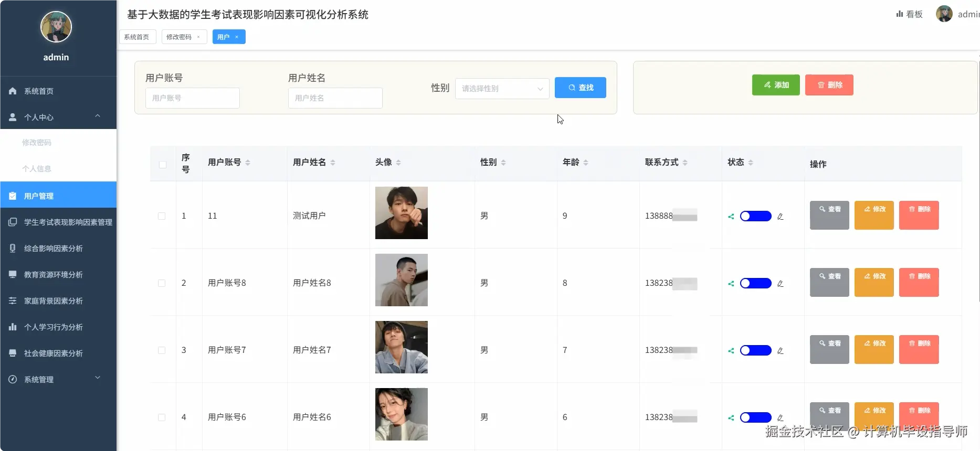Click the home icon beside 系统首页
980x451 pixels.
pos(13,91)
